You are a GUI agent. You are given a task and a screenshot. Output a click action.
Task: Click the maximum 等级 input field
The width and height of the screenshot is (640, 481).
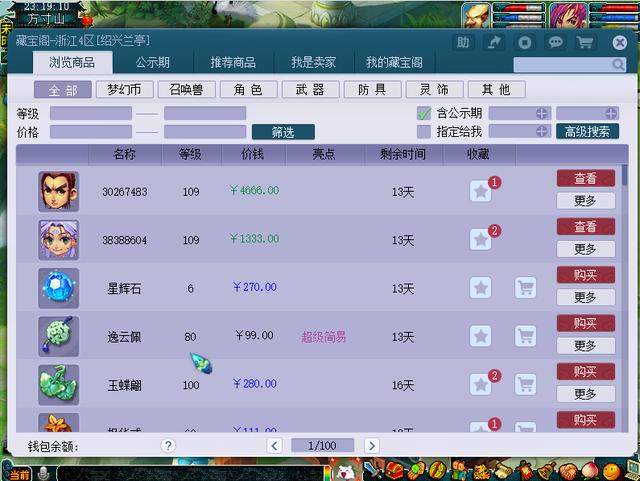[x=205, y=113]
